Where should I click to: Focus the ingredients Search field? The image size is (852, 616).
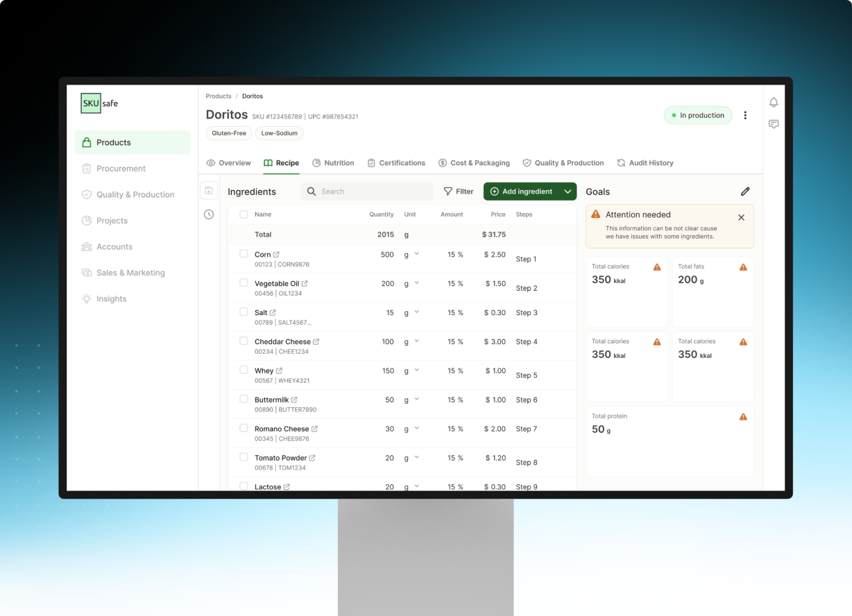tap(366, 191)
